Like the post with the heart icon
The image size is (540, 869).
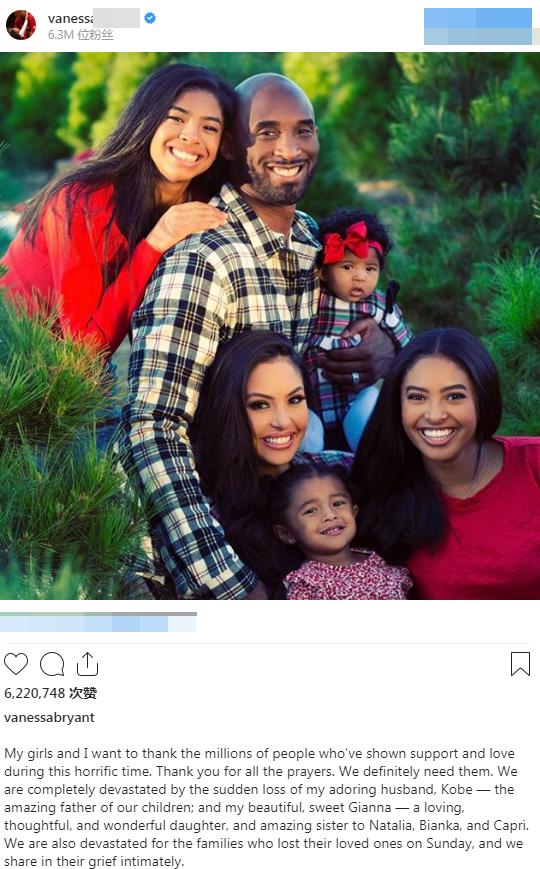point(16,664)
